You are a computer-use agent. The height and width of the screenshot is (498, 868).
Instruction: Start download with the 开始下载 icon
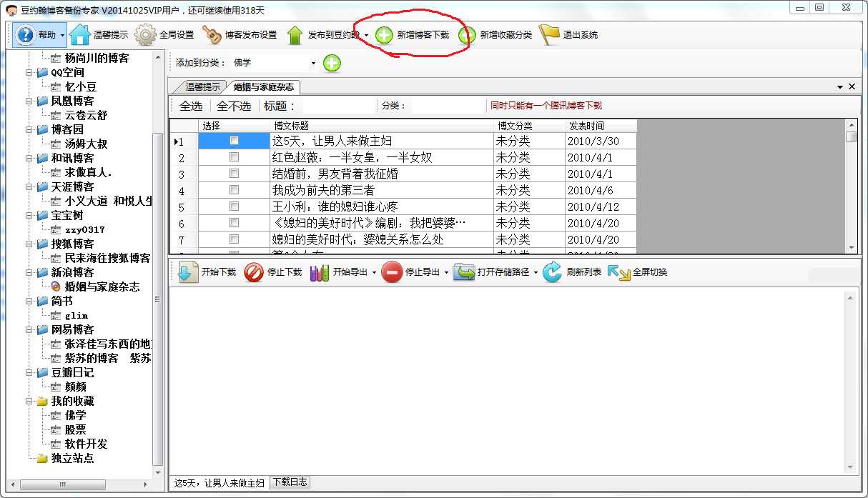coord(186,272)
